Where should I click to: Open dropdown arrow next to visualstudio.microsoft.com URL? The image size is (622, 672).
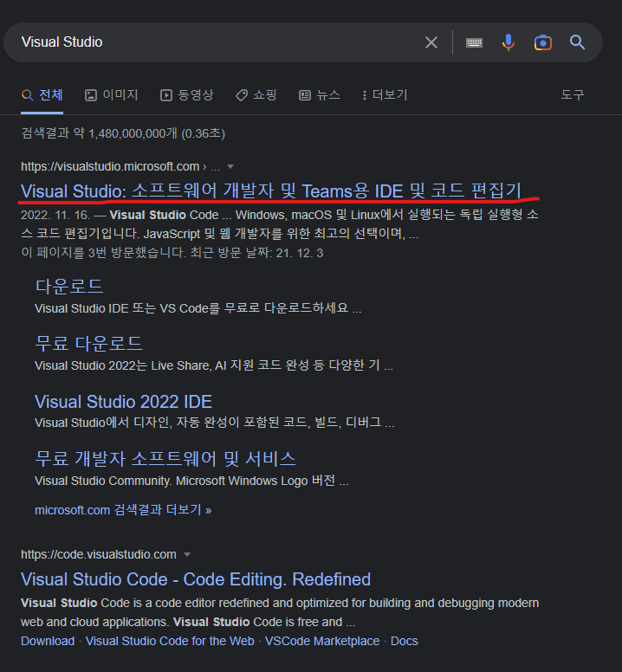point(230,166)
